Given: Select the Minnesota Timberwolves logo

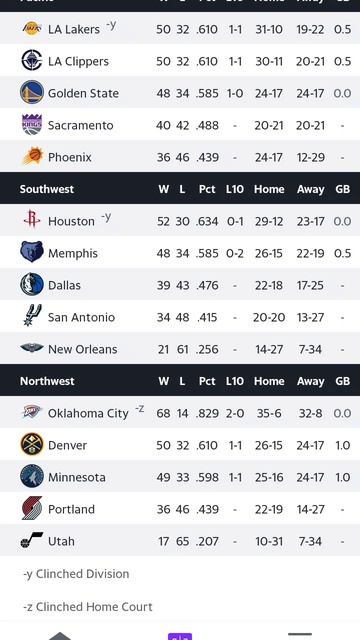Looking at the screenshot, I should pyautogui.click(x=32, y=476).
